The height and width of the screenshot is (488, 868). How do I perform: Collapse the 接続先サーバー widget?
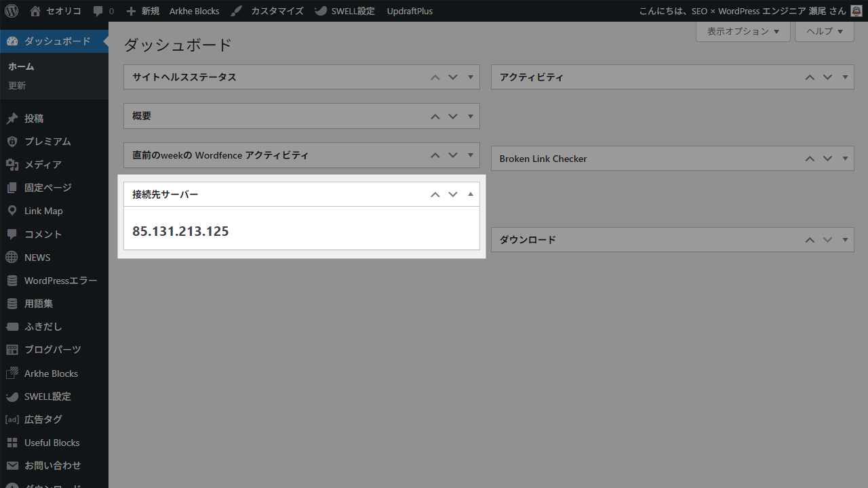click(x=470, y=194)
